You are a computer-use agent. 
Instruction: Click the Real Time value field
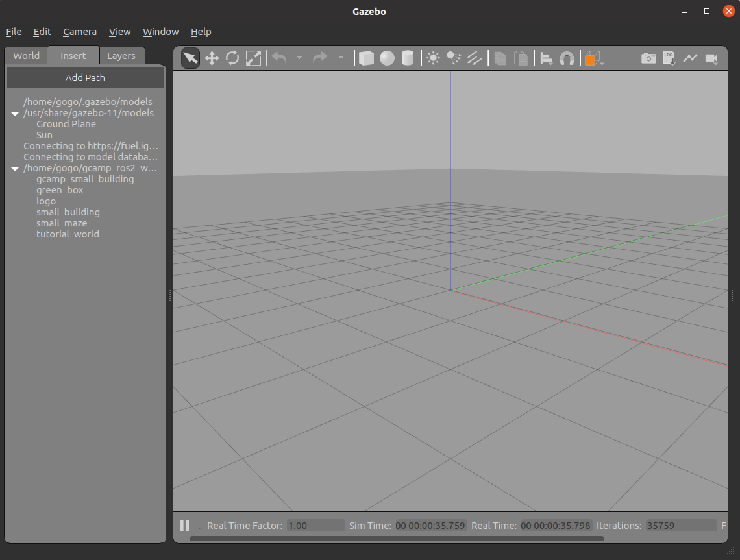[x=556, y=526]
